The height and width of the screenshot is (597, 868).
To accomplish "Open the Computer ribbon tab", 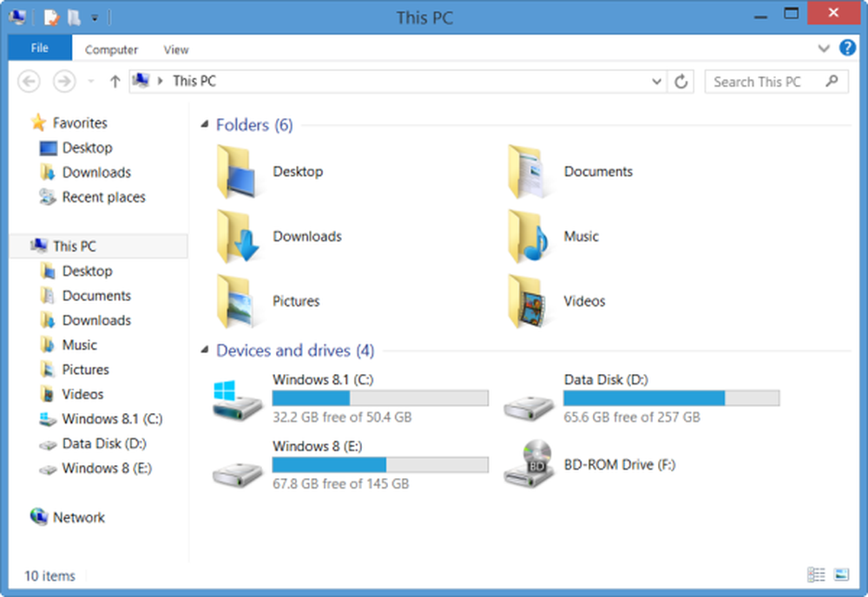I will coord(111,50).
